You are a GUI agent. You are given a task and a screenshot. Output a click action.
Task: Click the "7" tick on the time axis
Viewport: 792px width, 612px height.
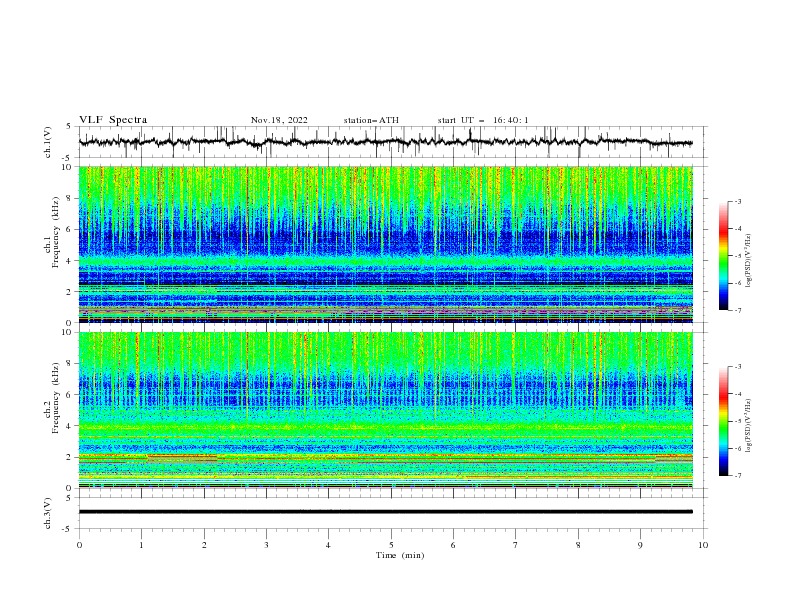click(x=515, y=545)
